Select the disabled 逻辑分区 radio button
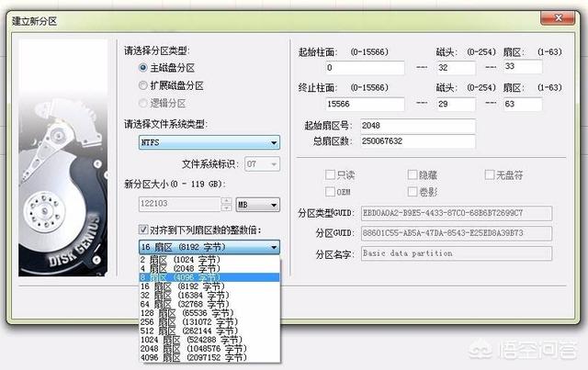588x370 pixels. click(143, 103)
